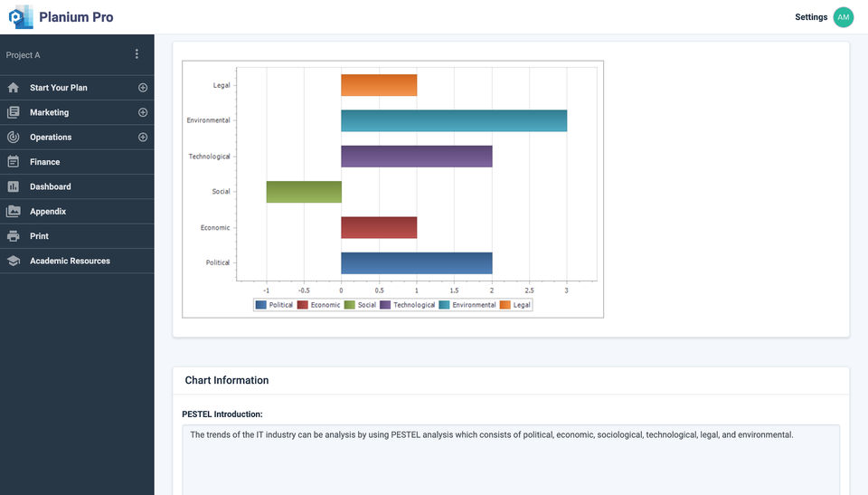868x495 pixels.
Task: Click the red Economic bar in chart
Action: click(379, 227)
